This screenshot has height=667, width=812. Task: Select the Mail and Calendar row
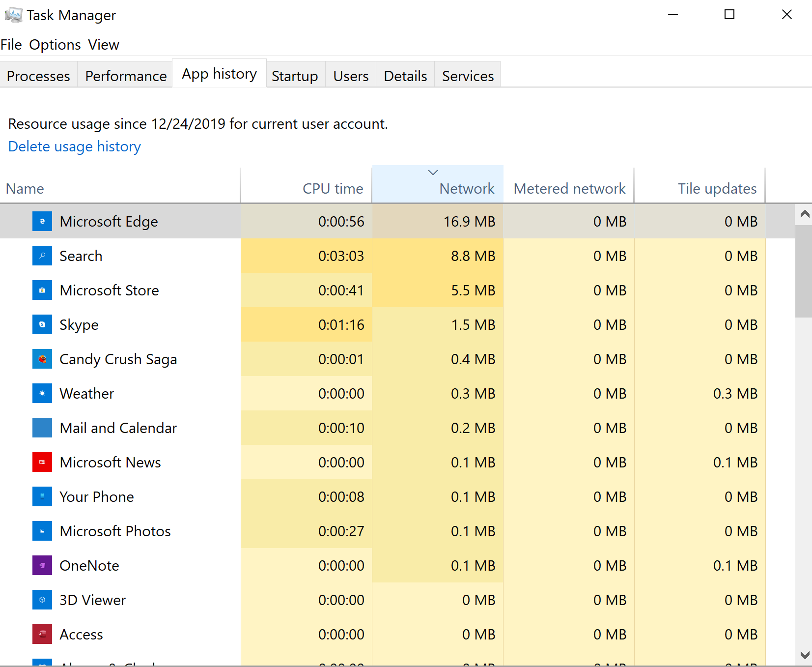[x=118, y=428]
